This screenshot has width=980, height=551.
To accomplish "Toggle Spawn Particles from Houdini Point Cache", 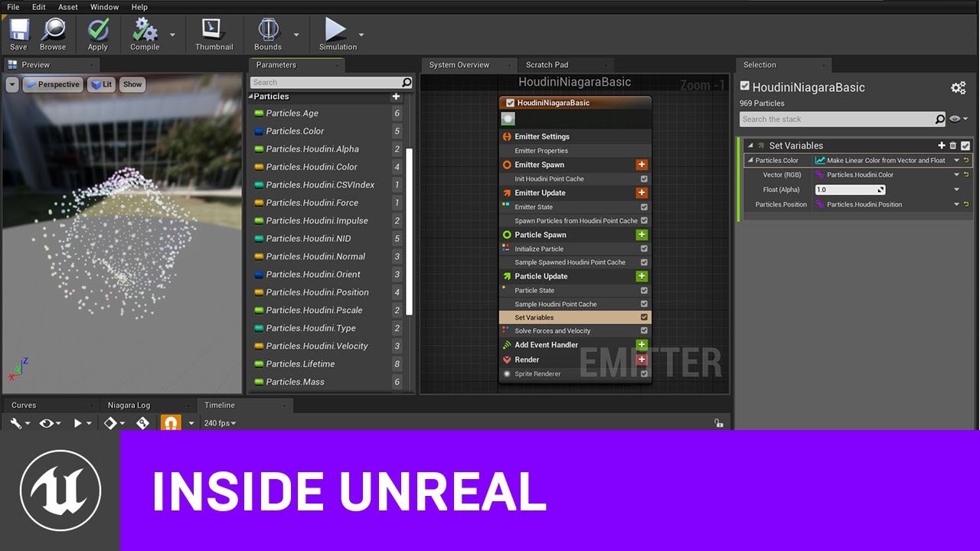I will click(644, 221).
